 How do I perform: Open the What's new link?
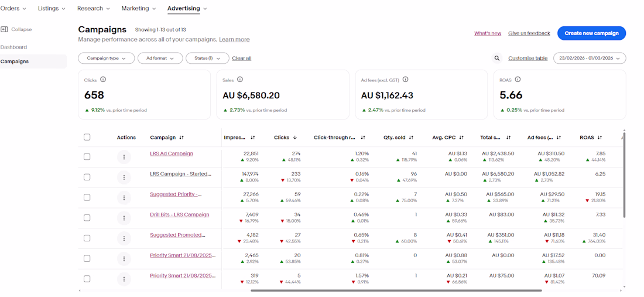488,33
